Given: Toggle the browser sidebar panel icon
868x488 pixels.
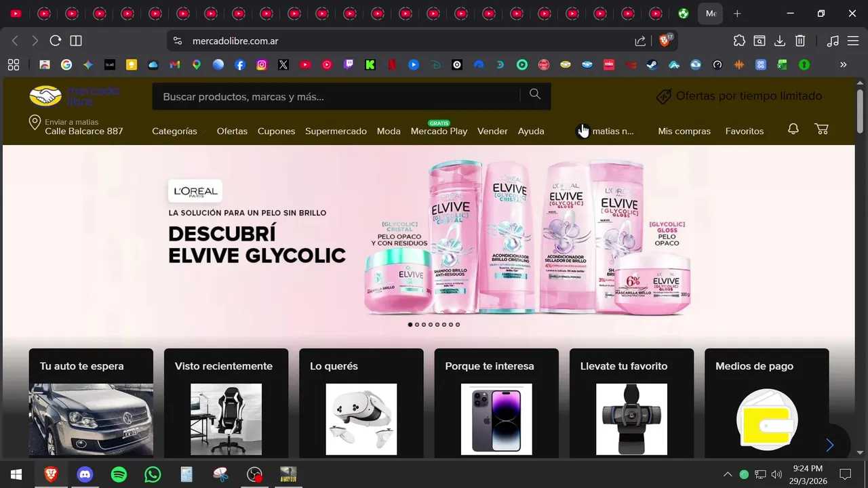Looking at the screenshot, I should [x=76, y=41].
